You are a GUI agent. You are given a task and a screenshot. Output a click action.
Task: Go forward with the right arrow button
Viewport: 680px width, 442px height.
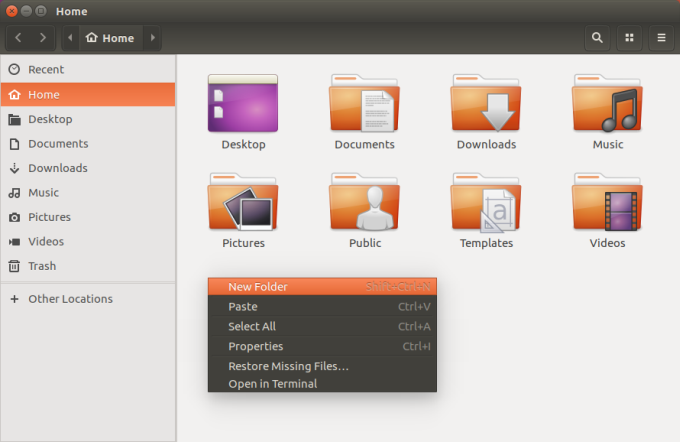43,38
